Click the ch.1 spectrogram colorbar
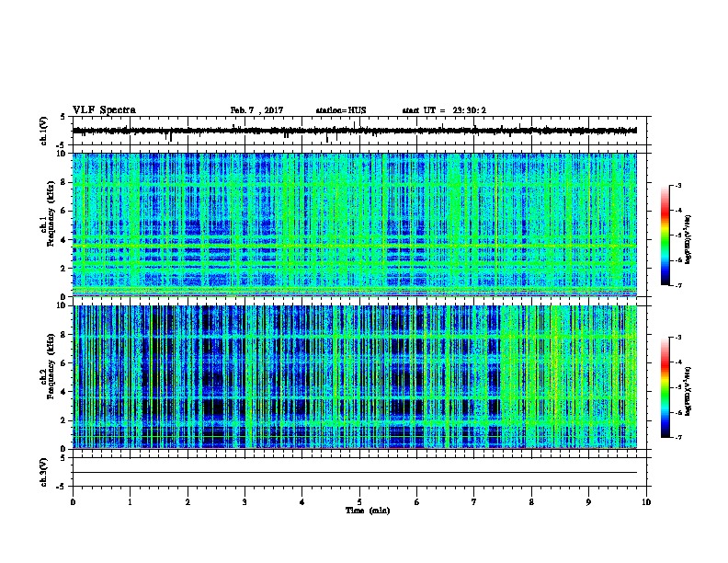The height and width of the screenshot is (563, 728). tap(665, 235)
